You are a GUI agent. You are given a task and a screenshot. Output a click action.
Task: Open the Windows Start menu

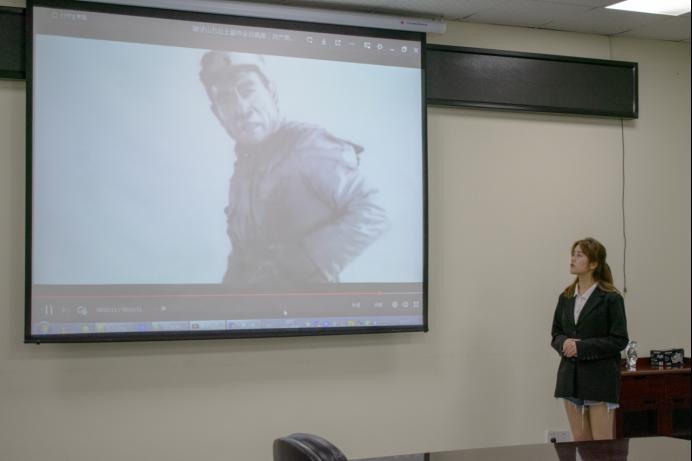[43, 326]
